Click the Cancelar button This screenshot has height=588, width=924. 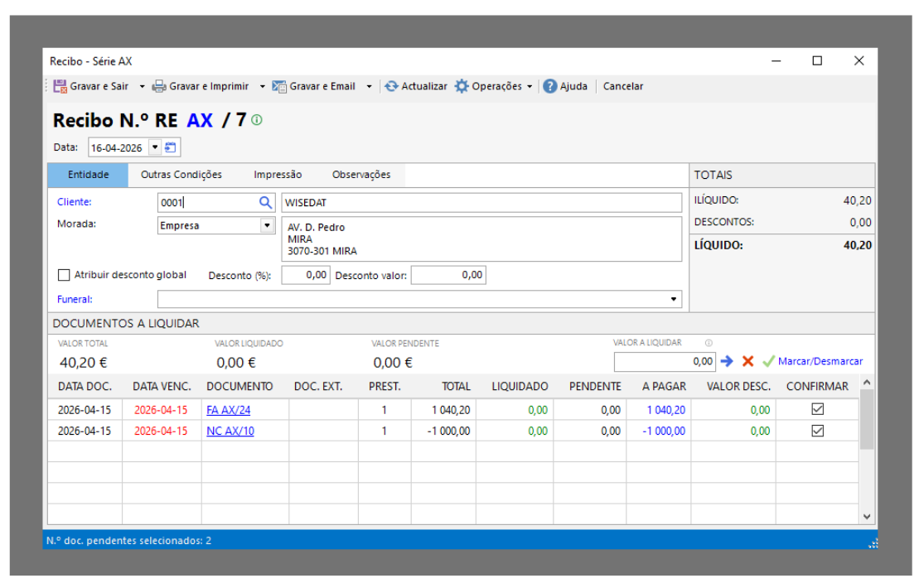622,86
